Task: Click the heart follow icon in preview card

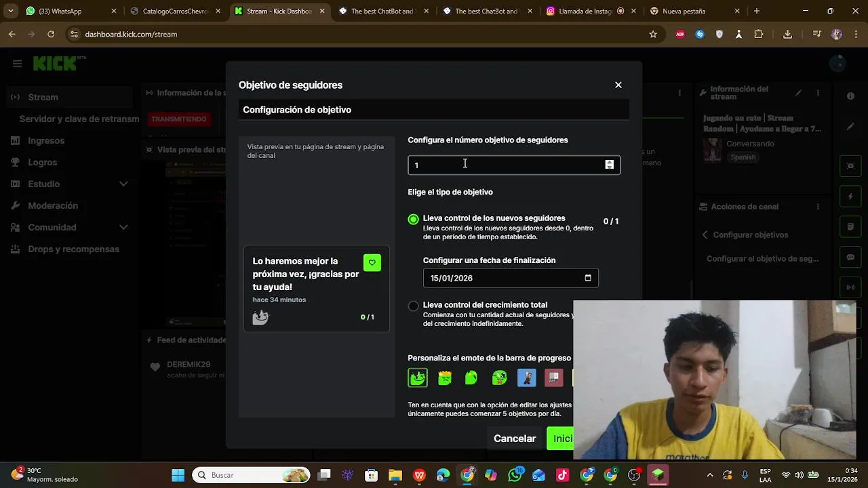Action: tap(372, 262)
